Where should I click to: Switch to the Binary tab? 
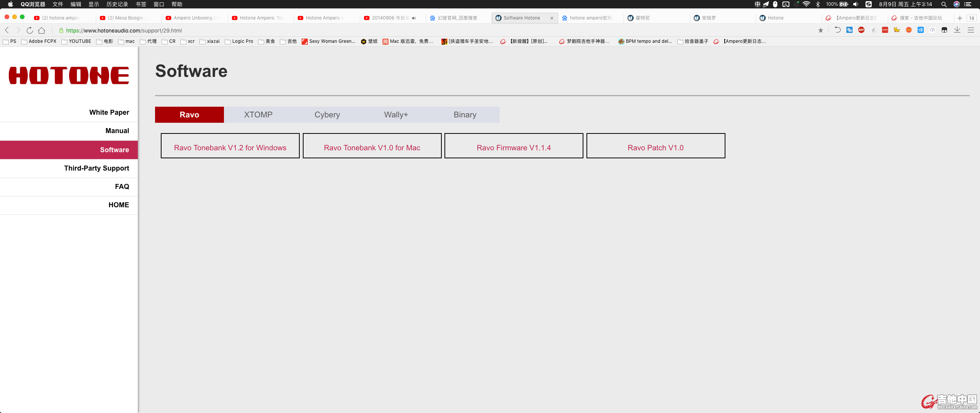pos(465,115)
